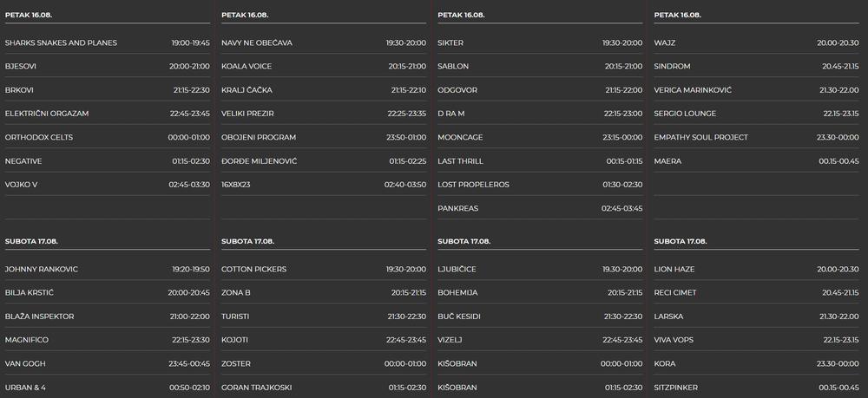Click the OBOJENI PROGRAM band name
The height and width of the screenshot is (398, 868).
tap(259, 137)
